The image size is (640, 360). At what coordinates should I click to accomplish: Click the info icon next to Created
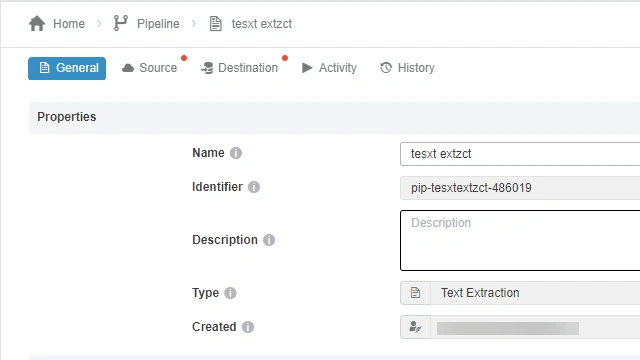pyautogui.click(x=248, y=327)
